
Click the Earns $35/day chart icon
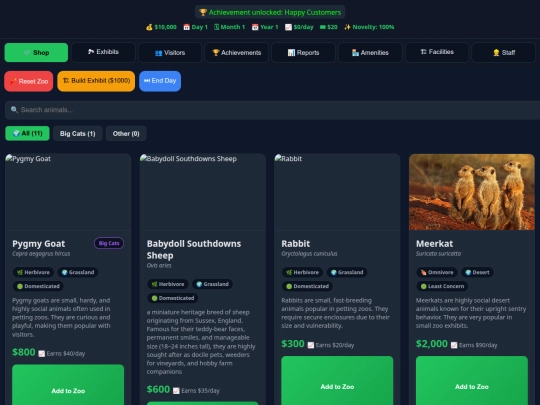(176, 391)
